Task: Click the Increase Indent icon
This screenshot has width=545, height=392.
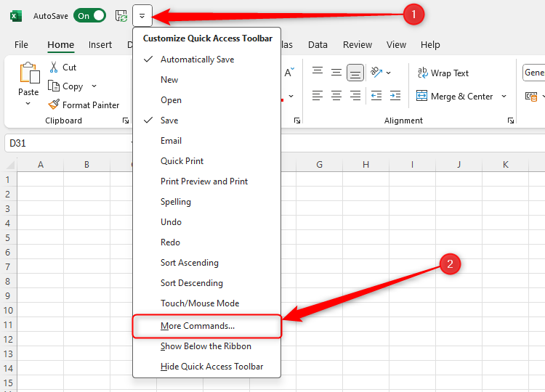Action: pos(395,96)
